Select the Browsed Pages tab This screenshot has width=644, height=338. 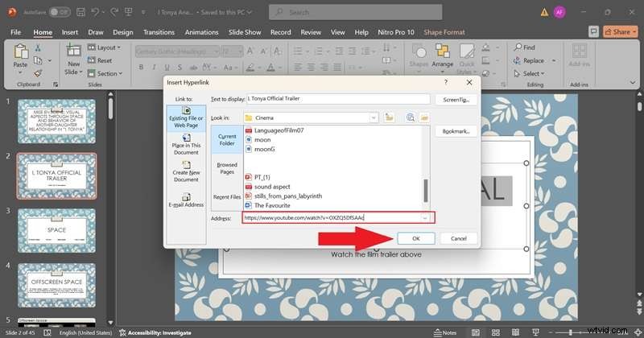[x=227, y=168]
